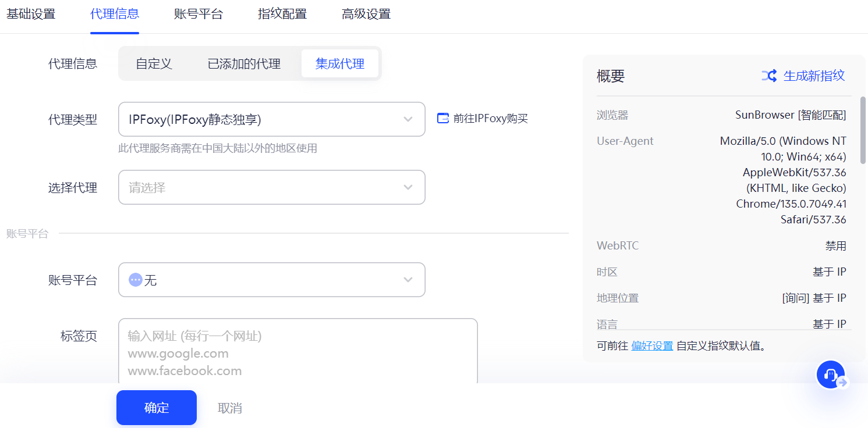This screenshot has width=868, height=428.
Task: Select 已添加的代理 proxy option
Action: click(x=244, y=63)
